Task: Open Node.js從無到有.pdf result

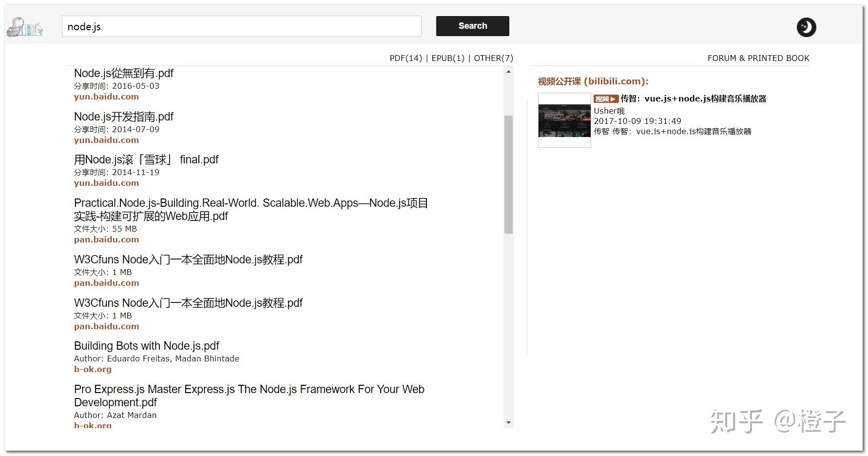Action: coord(124,73)
